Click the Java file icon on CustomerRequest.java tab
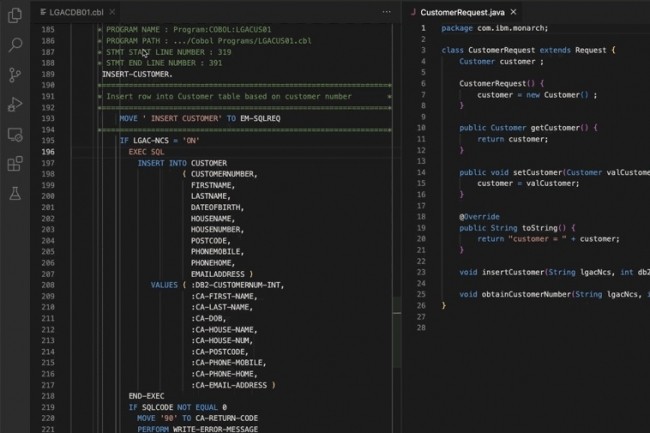The height and width of the screenshot is (433, 650). [x=412, y=11]
